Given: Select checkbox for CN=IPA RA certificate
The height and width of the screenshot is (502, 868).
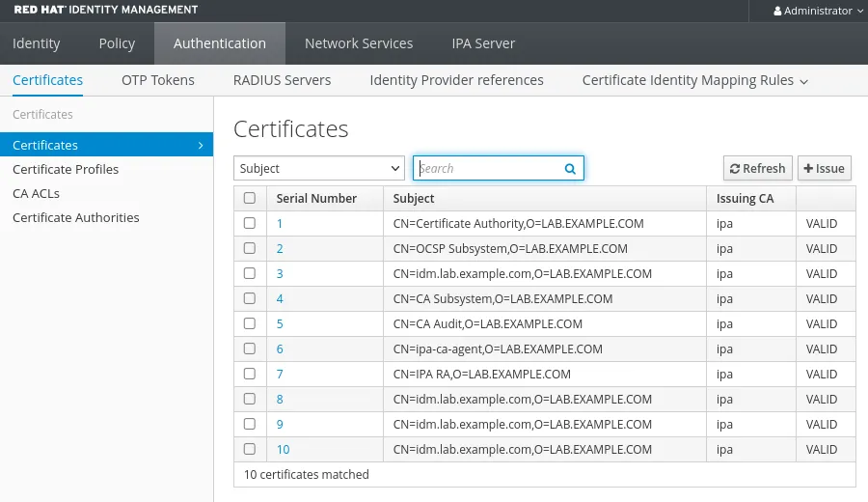Looking at the screenshot, I should [x=250, y=374].
